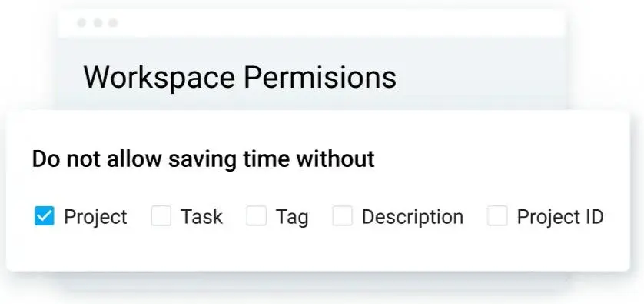The width and height of the screenshot is (644, 304).
Task: Click the 'Do not allow saving time without' title
Action: [x=204, y=159]
